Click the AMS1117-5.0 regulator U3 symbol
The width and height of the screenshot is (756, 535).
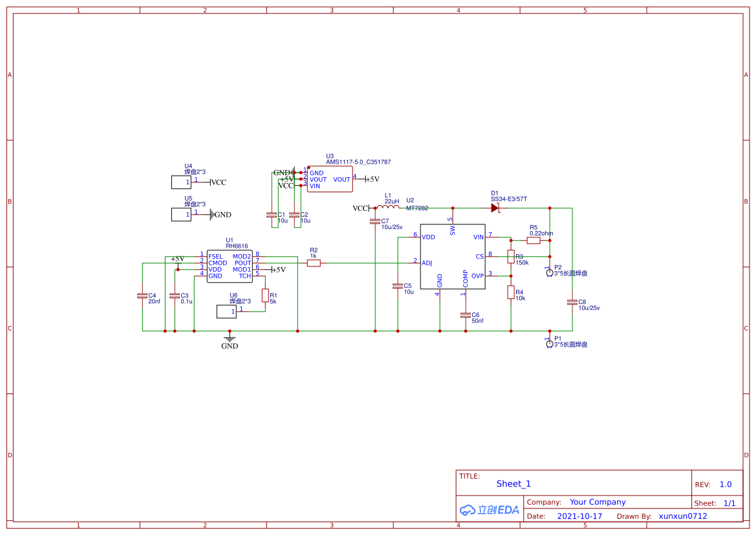coord(330,179)
